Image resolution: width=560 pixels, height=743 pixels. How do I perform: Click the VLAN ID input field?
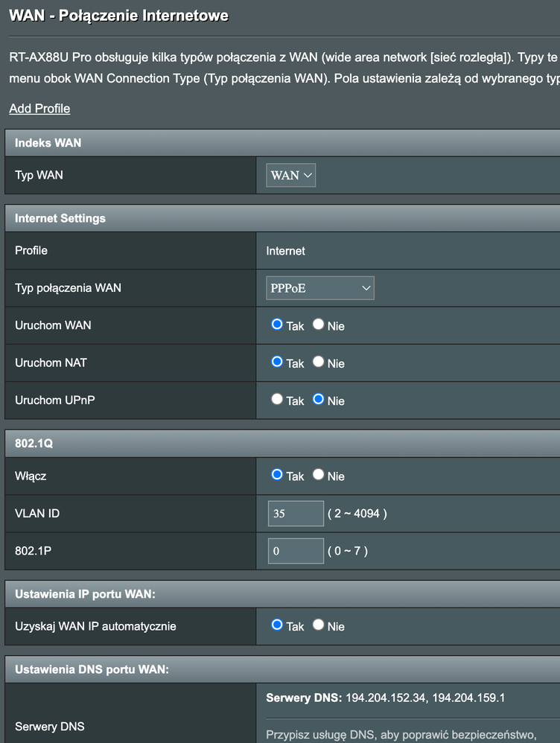click(x=296, y=514)
